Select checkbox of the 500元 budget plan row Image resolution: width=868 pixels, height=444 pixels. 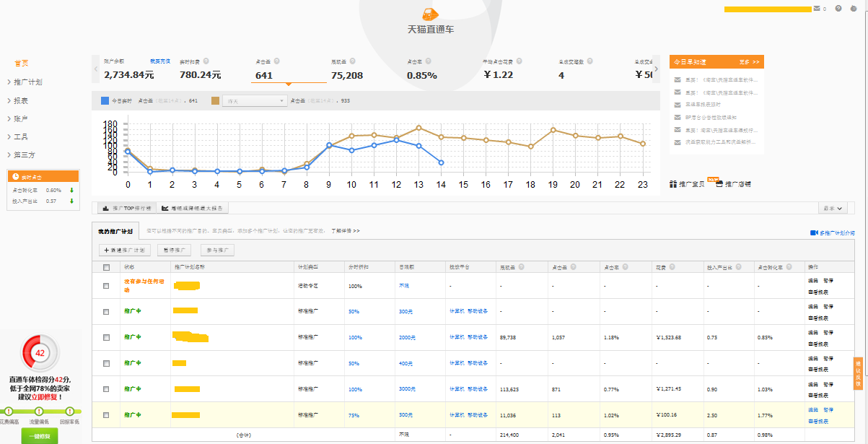pyautogui.click(x=106, y=415)
